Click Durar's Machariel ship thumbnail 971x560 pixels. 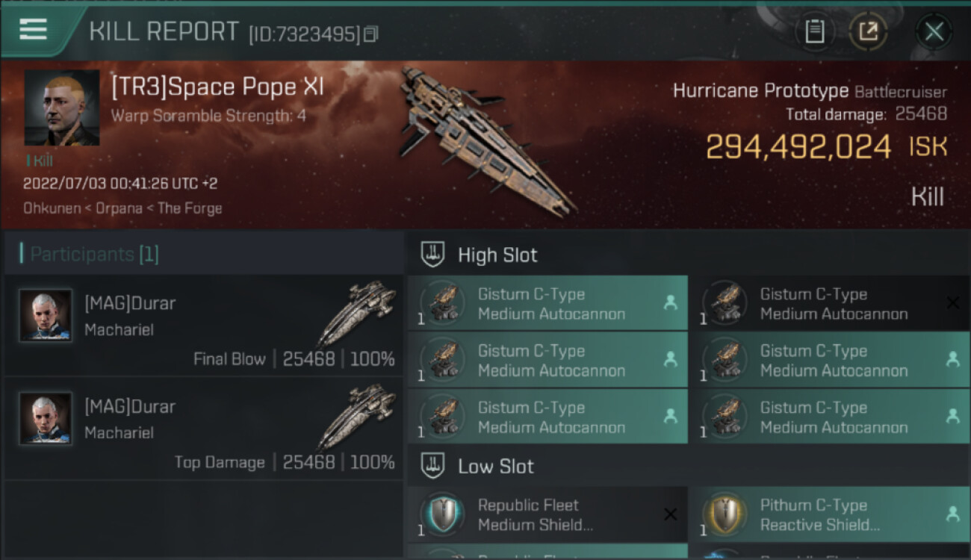(x=356, y=312)
